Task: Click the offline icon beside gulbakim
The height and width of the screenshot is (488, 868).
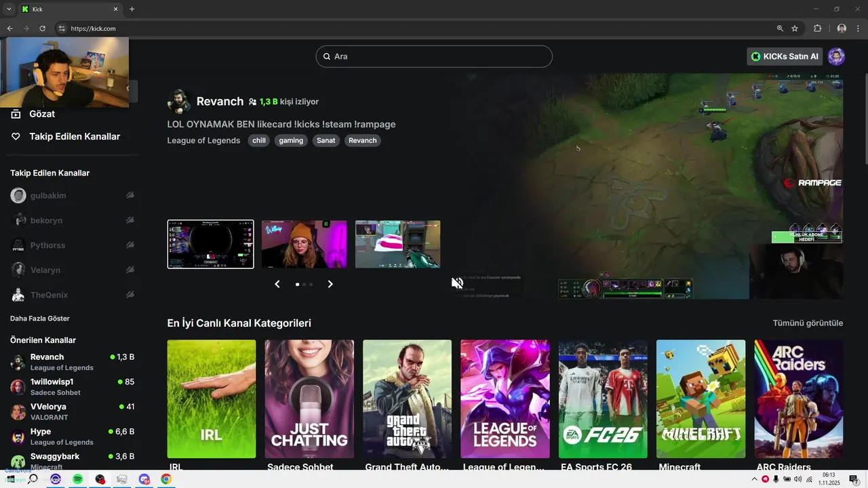Action: click(x=130, y=195)
